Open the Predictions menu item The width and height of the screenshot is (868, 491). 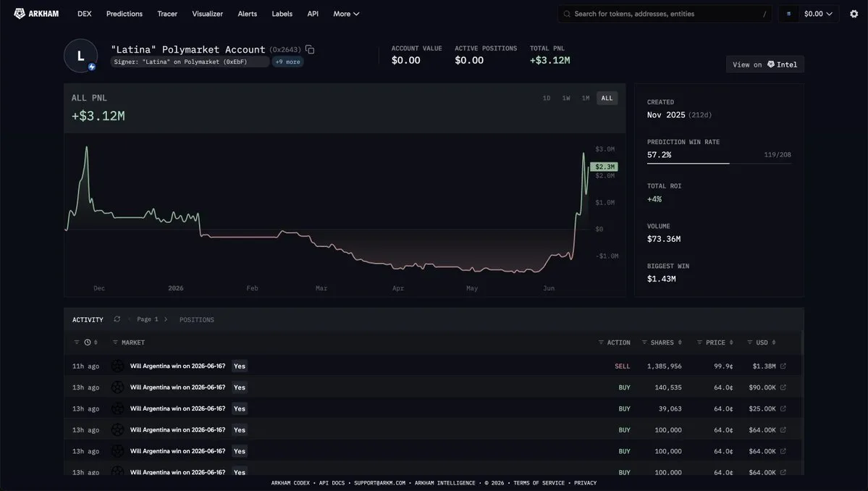click(x=124, y=14)
